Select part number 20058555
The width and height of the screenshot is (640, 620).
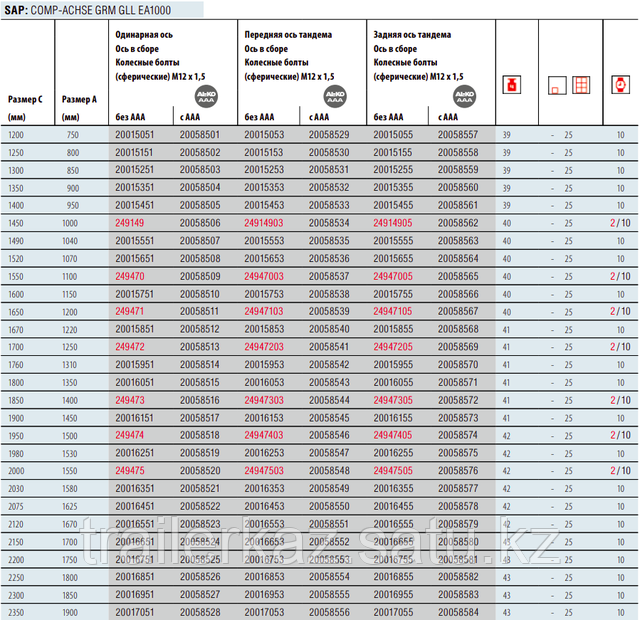329,595
